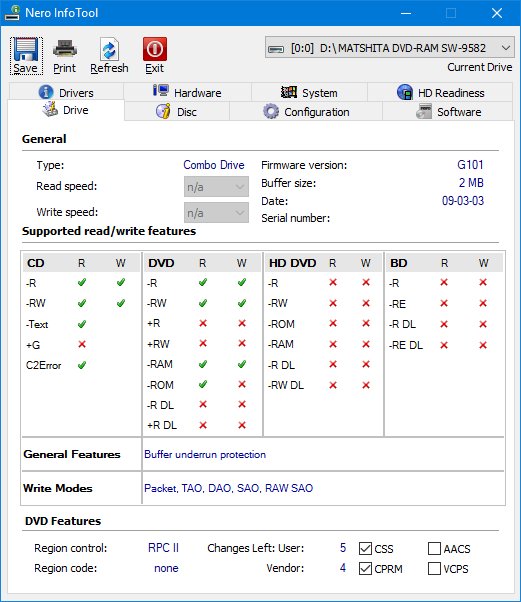
Task: Click the DVD column header
Action: (x=161, y=263)
